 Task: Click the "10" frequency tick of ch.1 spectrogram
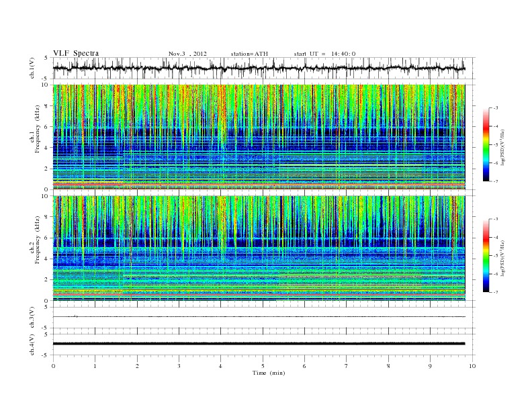tap(46, 85)
